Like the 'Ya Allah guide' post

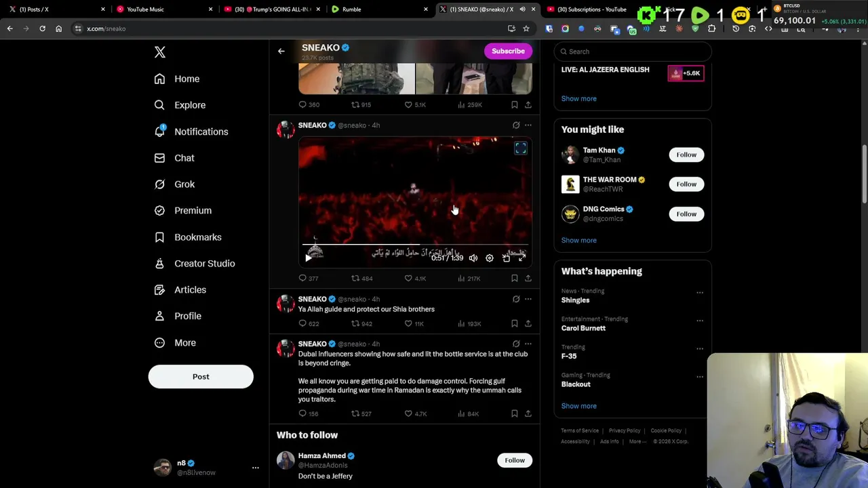[x=414, y=324]
